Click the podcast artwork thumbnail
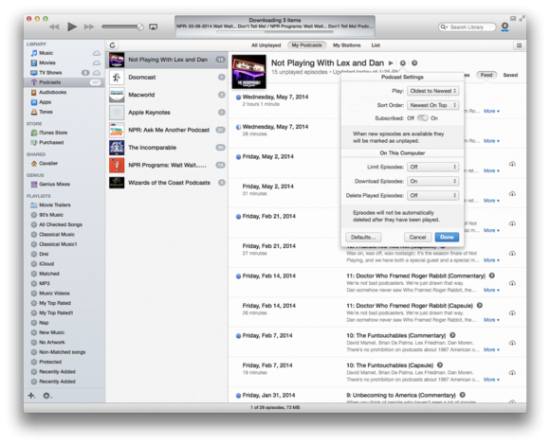Screen dimensions: 550x445 249,72
